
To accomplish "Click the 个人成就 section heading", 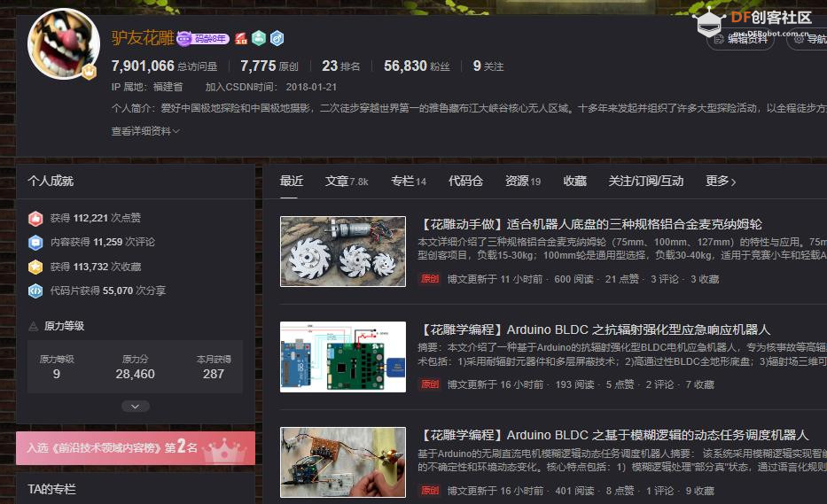I will tap(51, 182).
